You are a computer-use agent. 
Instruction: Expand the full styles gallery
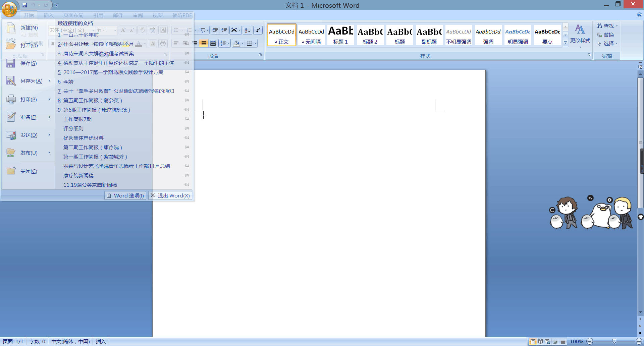[x=565, y=43]
